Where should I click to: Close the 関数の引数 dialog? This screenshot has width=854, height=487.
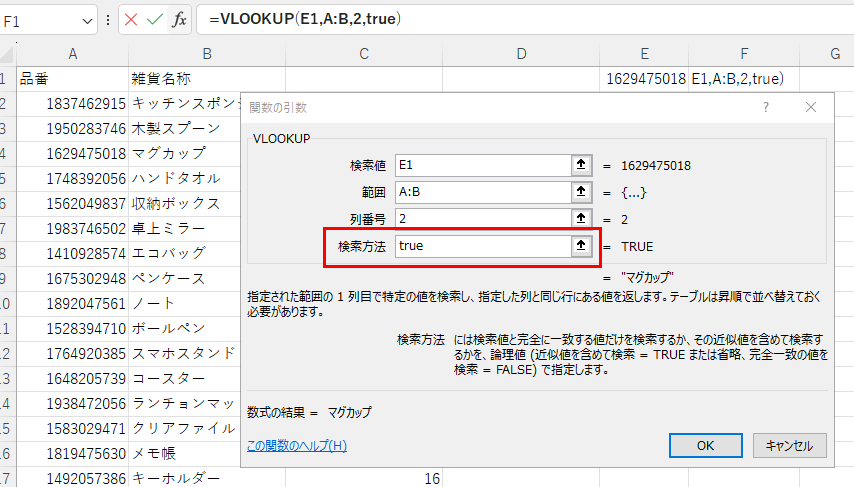(811, 107)
